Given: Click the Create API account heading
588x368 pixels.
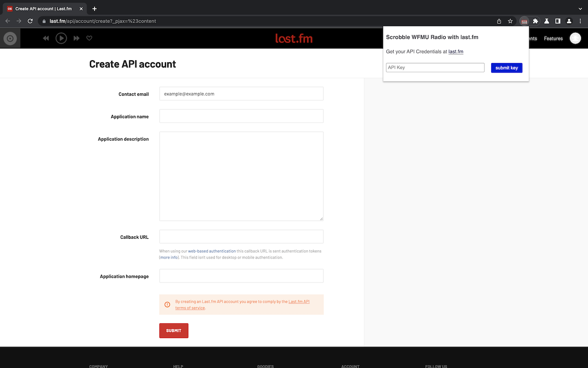Looking at the screenshot, I should [132, 64].
